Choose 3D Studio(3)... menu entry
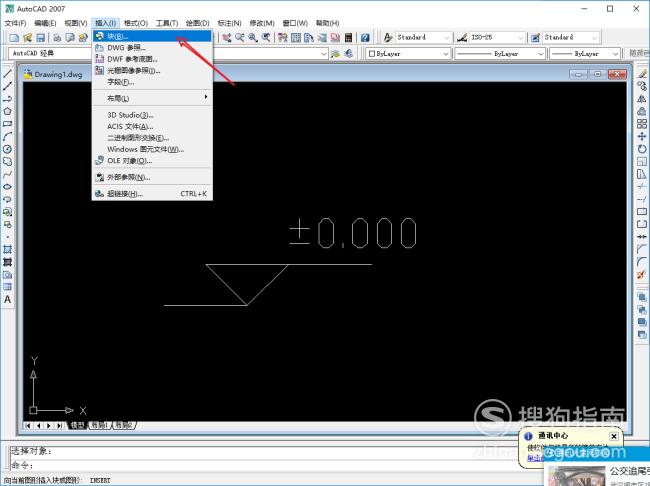The image size is (650, 486). point(152,115)
